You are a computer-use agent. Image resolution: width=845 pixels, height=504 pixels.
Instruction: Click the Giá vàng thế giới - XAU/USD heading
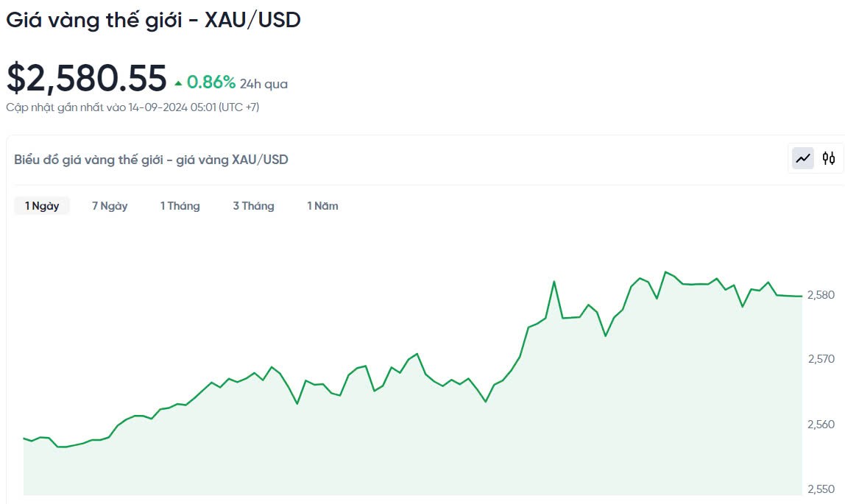[153, 20]
